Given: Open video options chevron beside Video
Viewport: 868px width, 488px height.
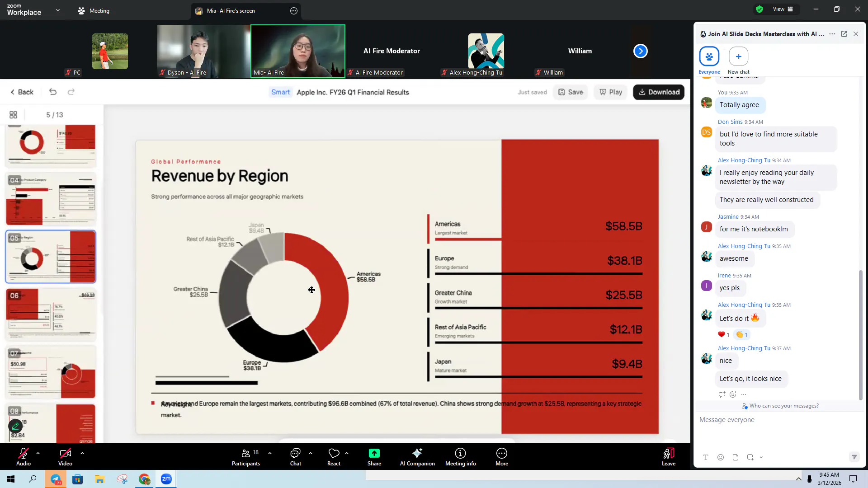Looking at the screenshot, I should pos(82,453).
